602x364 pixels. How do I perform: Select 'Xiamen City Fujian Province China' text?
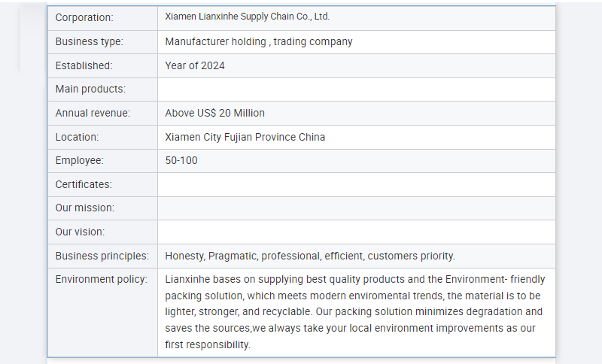245,137
